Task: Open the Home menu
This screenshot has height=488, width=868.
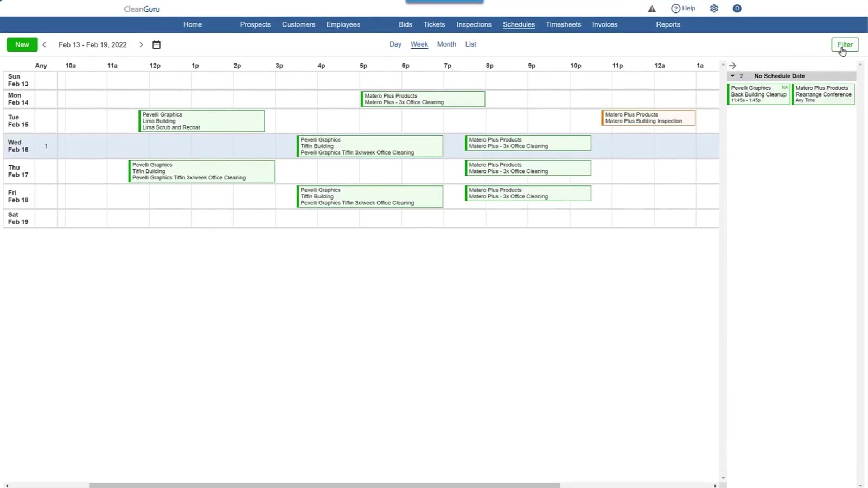Action: click(x=193, y=24)
